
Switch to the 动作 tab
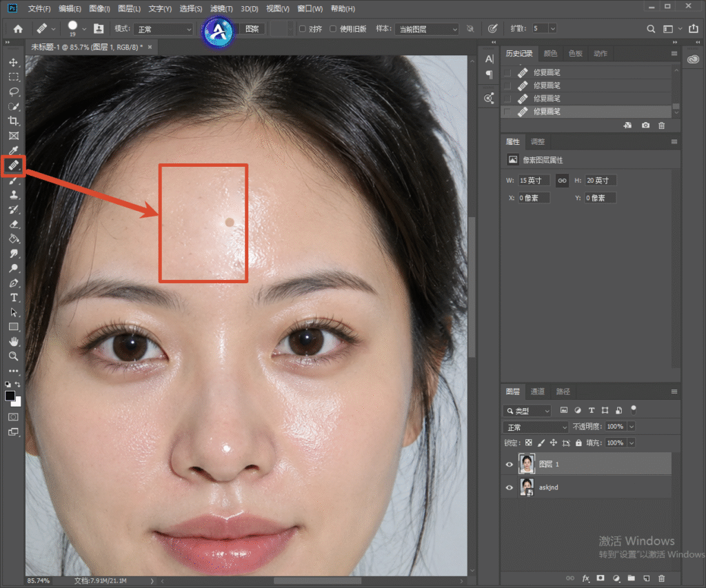pyautogui.click(x=601, y=54)
